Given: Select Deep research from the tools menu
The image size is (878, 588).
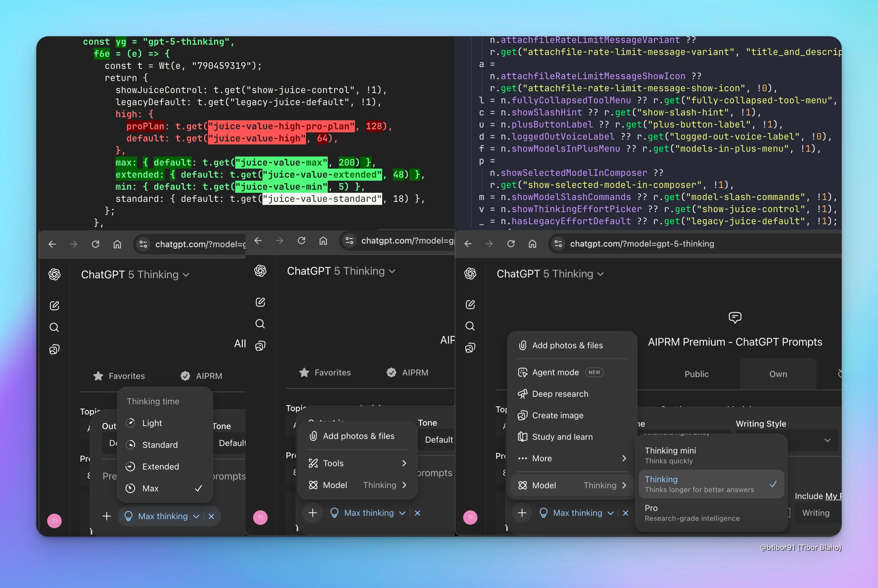Looking at the screenshot, I should [560, 394].
